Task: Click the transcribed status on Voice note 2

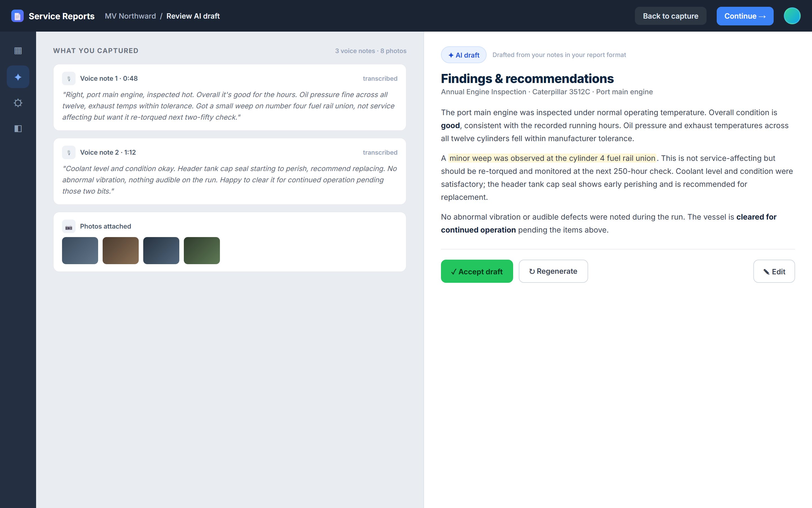Action: pyautogui.click(x=380, y=152)
